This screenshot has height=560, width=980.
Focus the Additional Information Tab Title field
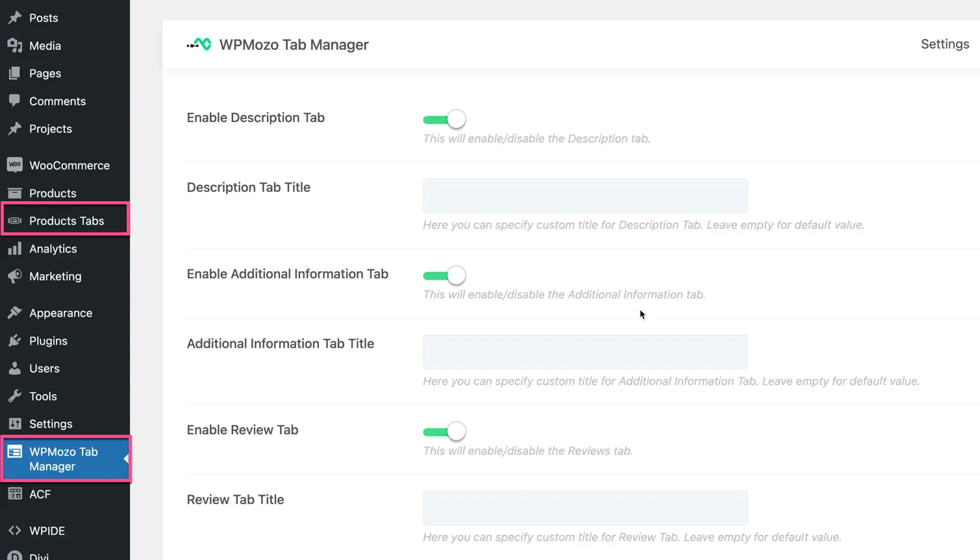pos(584,352)
